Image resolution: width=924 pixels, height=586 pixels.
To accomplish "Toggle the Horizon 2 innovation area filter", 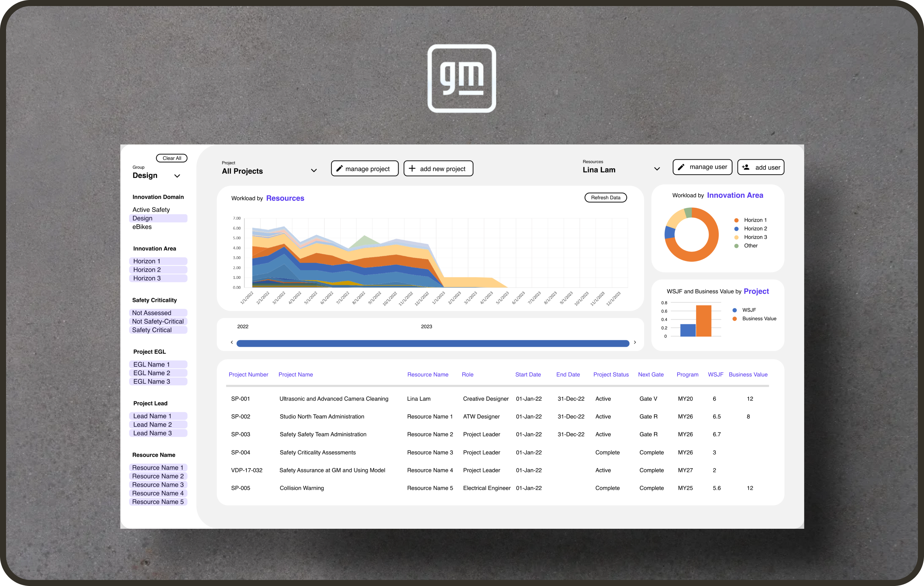I will (158, 270).
